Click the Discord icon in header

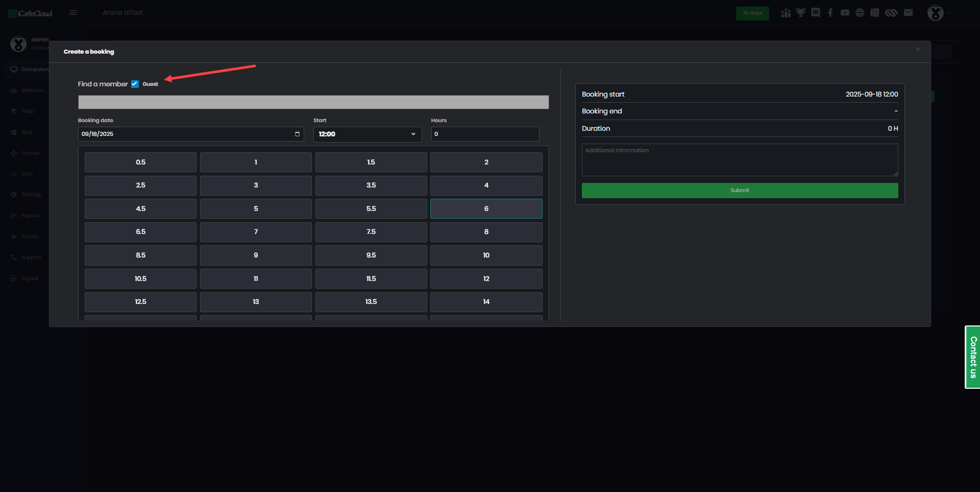point(816,13)
